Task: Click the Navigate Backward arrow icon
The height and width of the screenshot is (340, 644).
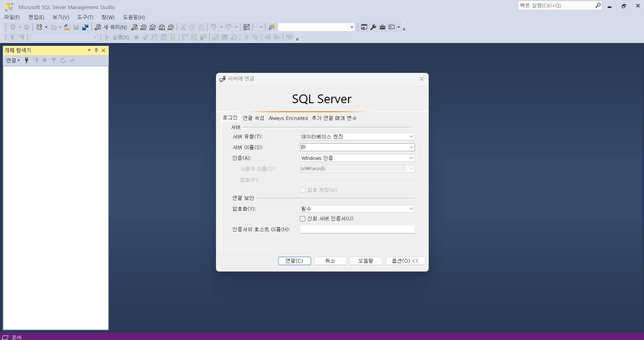Action: coord(13,27)
